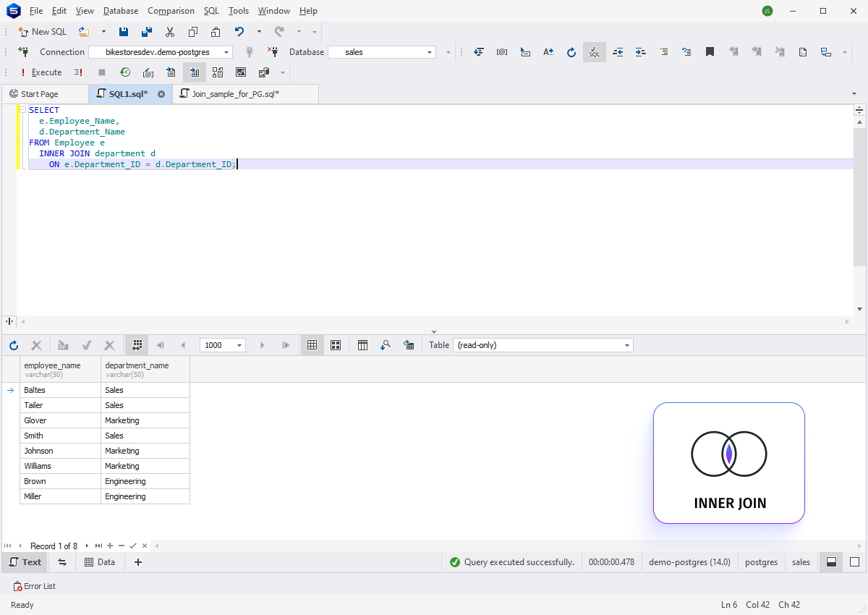
Task: Open the Connection dropdown
Action: coord(226,52)
